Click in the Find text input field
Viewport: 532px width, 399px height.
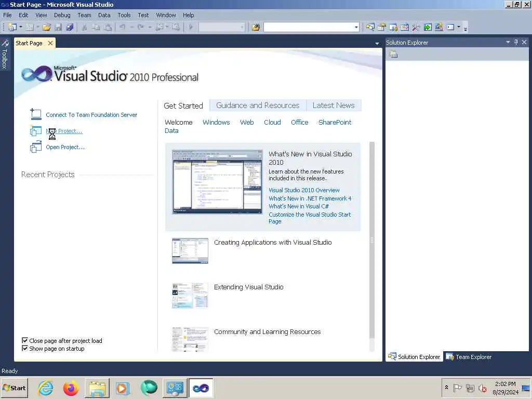(309, 27)
